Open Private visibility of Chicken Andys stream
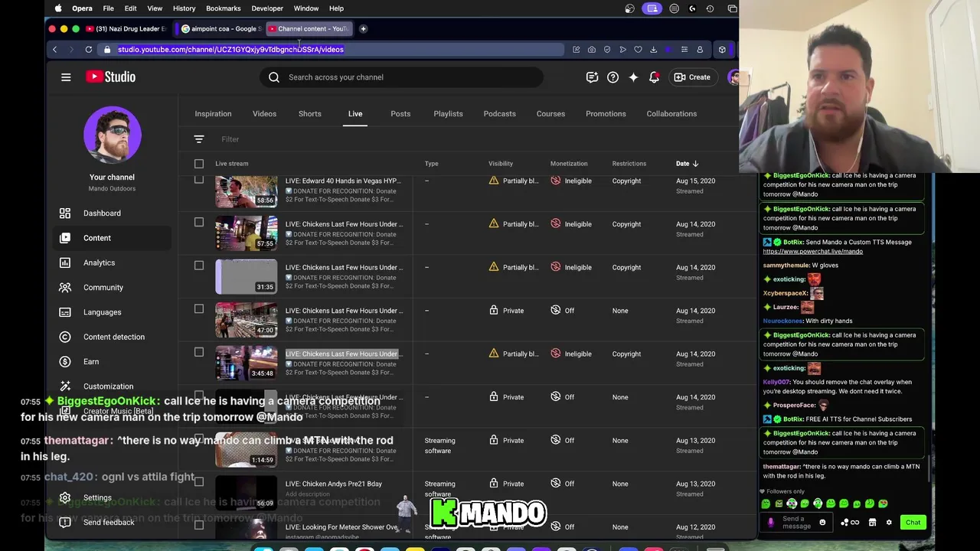 [507, 484]
